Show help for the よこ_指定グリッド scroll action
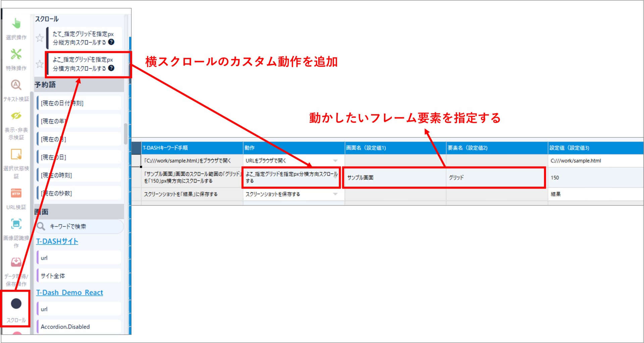 tap(111, 68)
